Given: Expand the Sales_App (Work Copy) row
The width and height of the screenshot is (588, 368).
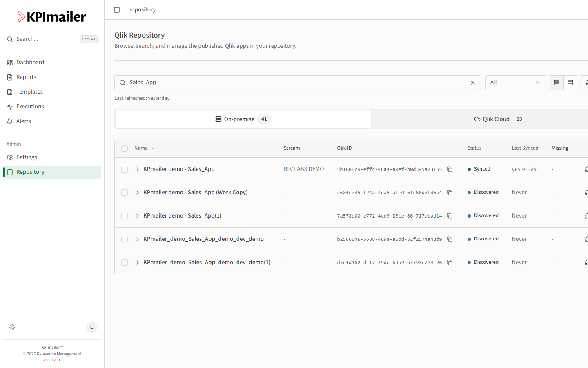Looking at the screenshot, I should [x=138, y=193].
